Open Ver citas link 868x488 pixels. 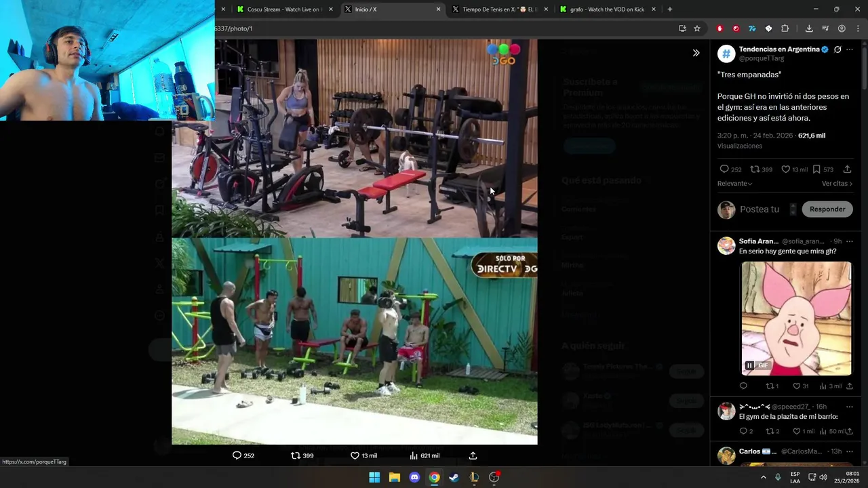click(x=837, y=184)
